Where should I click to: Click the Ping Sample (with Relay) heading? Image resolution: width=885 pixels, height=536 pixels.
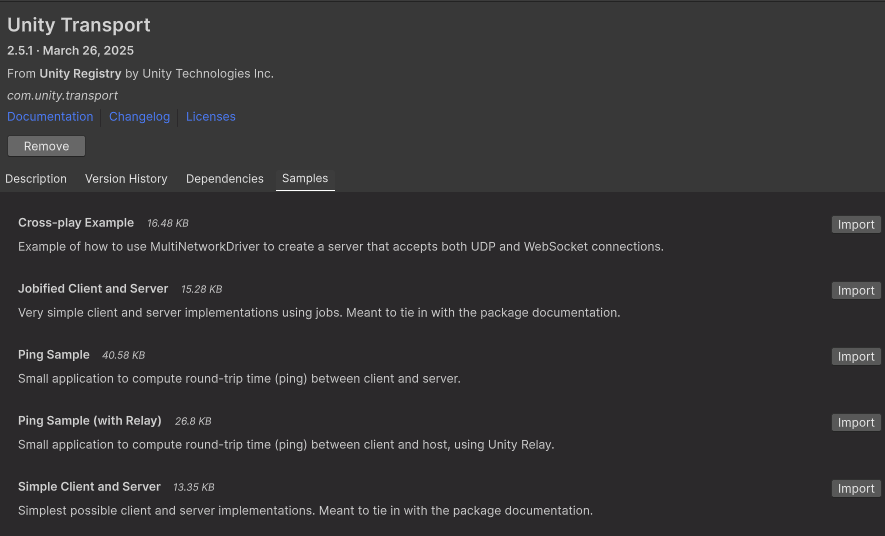point(90,421)
